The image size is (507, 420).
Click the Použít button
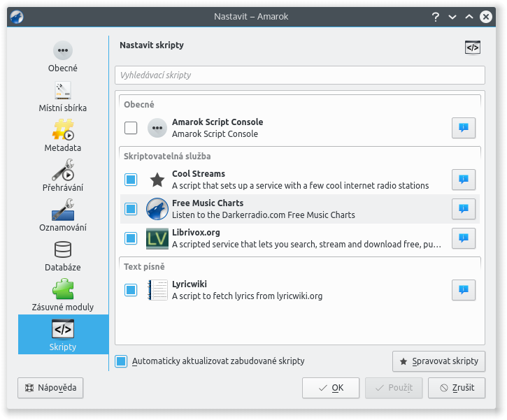(x=394, y=388)
